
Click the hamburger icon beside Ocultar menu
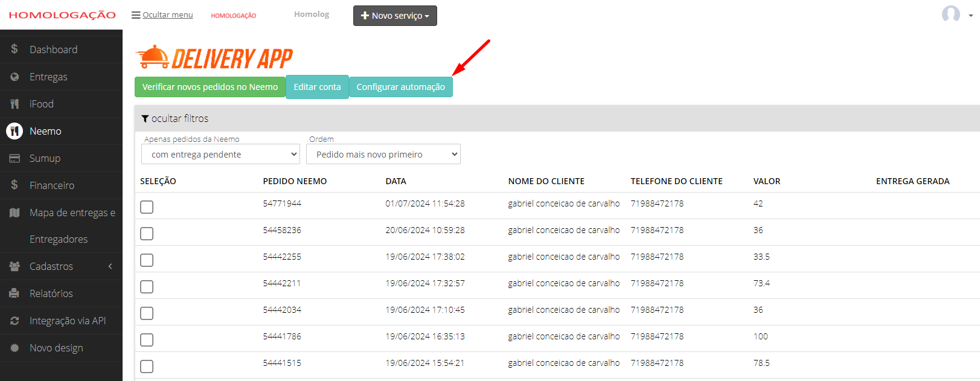point(136,15)
